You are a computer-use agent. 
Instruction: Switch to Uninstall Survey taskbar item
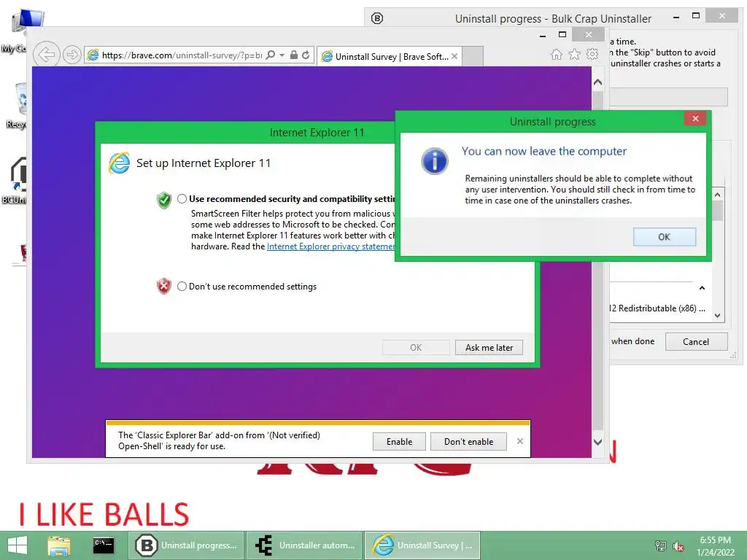coord(422,545)
